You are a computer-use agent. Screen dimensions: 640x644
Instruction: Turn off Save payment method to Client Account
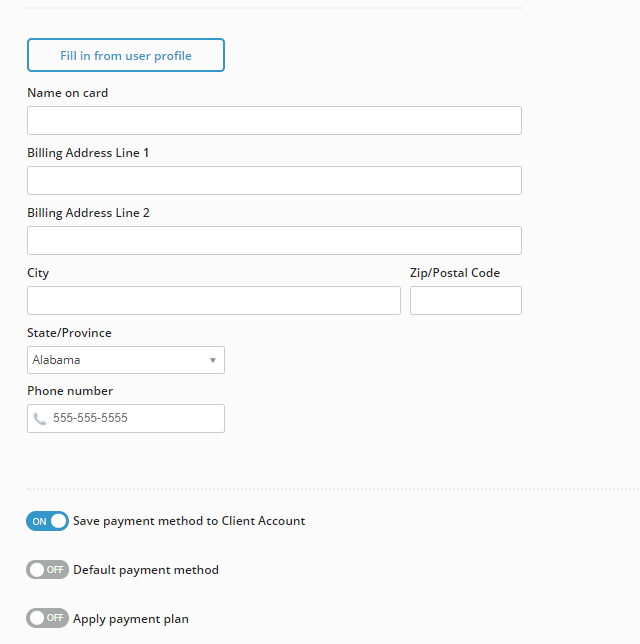pos(47,521)
